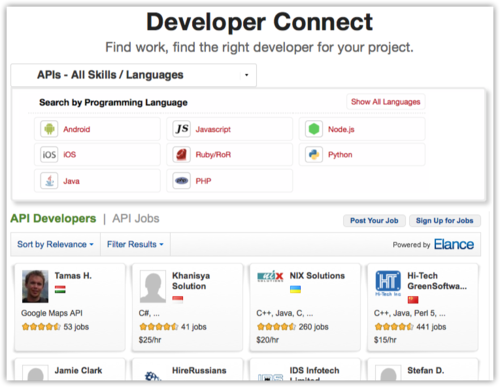Open Stefan D. developer name
Screen dimensions: 500x387
[426, 370]
